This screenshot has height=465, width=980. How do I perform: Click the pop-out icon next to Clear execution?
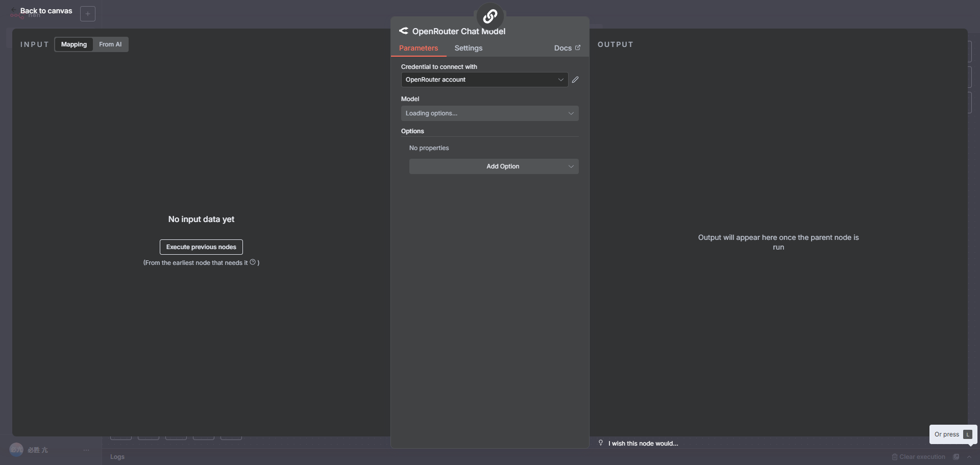pyautogui.click(x=956, y=457)
